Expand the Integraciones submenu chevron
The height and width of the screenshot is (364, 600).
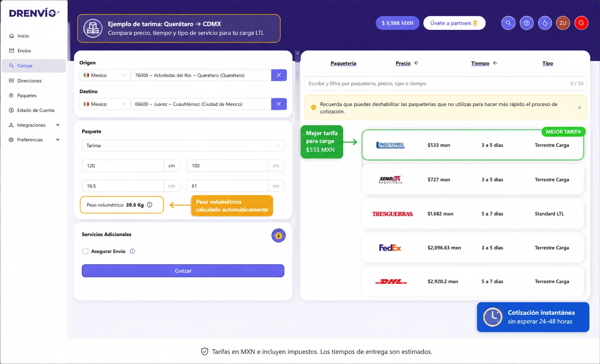(58, 125)
